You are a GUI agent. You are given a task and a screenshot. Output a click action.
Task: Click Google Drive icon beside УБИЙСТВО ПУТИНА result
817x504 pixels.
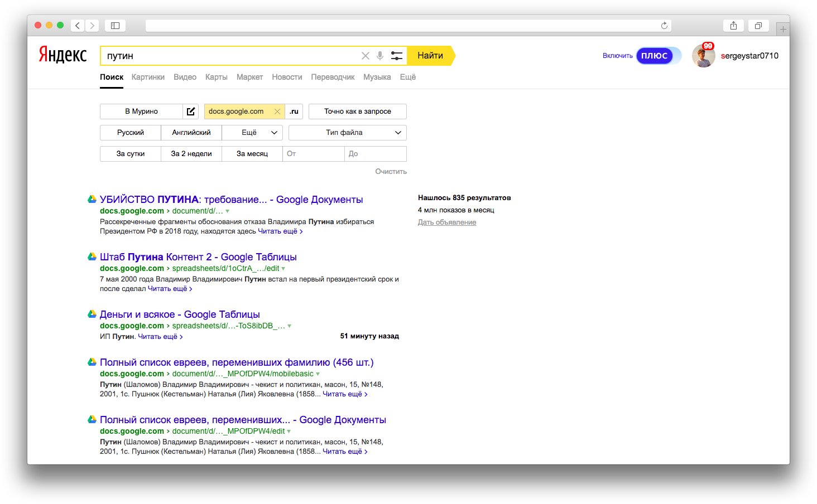[x=92, y=199]
